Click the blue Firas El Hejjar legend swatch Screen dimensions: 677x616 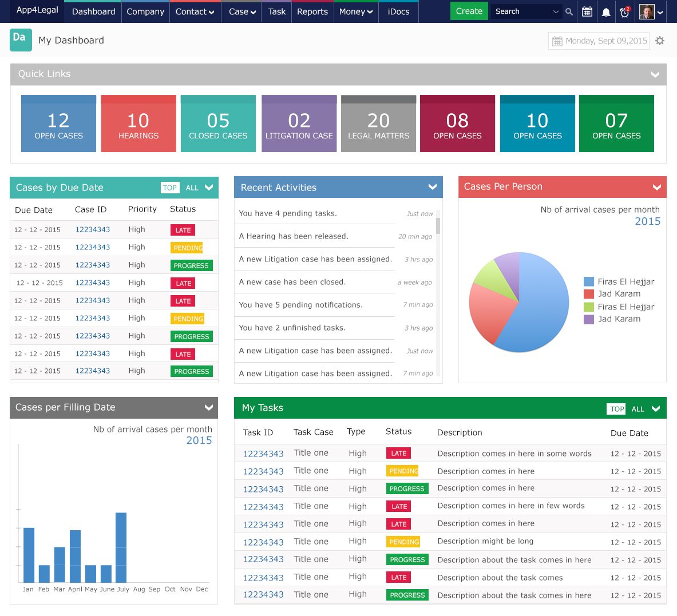click(588, 281)
